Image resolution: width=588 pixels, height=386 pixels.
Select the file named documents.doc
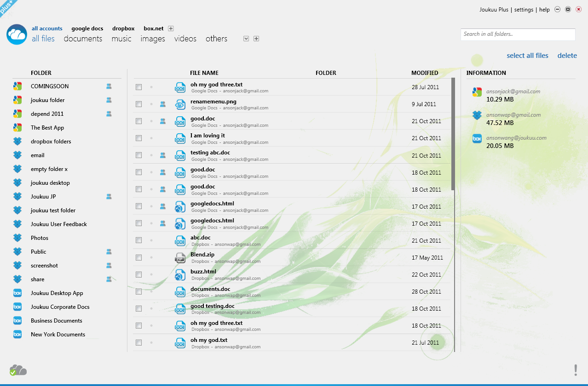[x=210, y=289]
